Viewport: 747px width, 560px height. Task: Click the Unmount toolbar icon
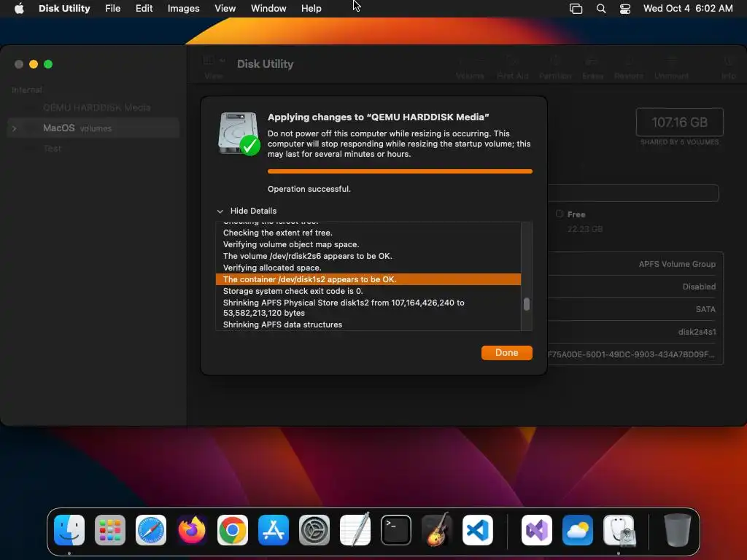coord(671,67)
